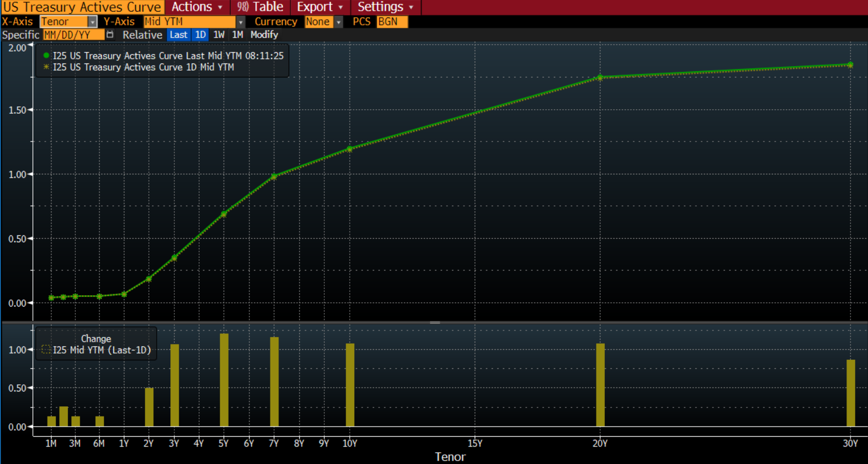Viewport: 868px width, 464px height.
Task: Open the calendar picker icon
Action: 110,35
